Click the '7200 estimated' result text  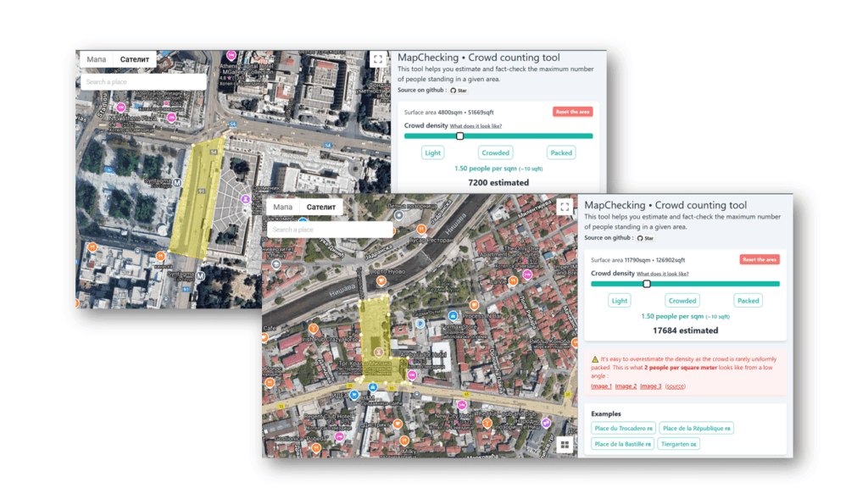tap(498, 183)
